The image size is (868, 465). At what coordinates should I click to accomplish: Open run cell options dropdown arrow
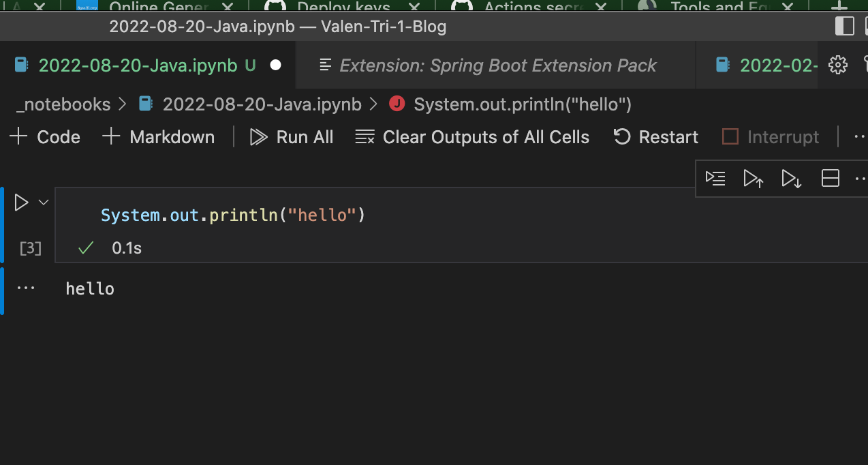click(x=44, y=202)
